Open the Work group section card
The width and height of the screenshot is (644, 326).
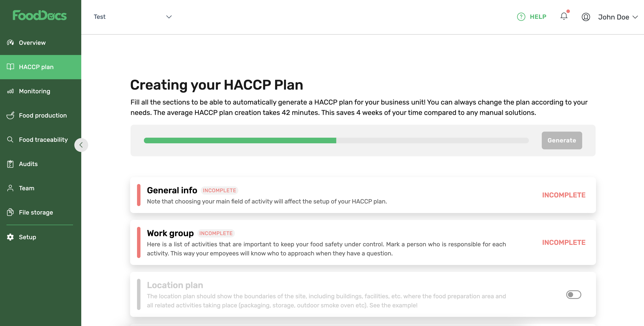363,242
